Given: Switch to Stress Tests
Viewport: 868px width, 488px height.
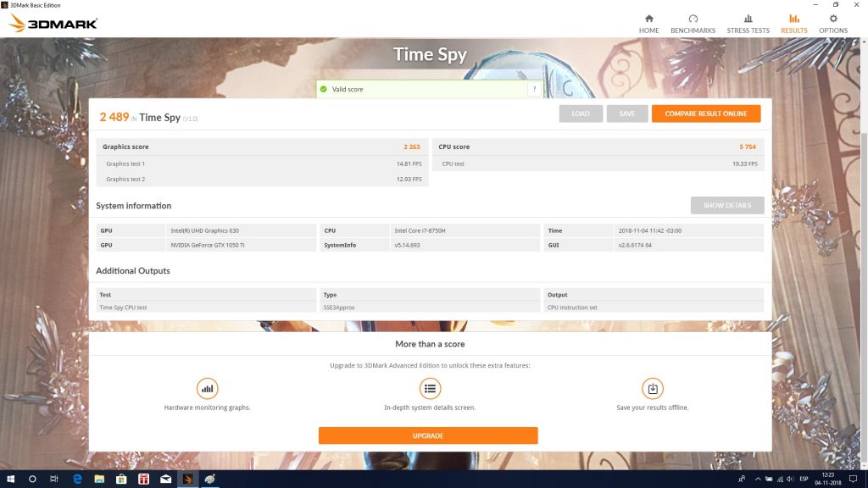Looking at the screenshot, I should pyautogui.click(x=748, y=24).
